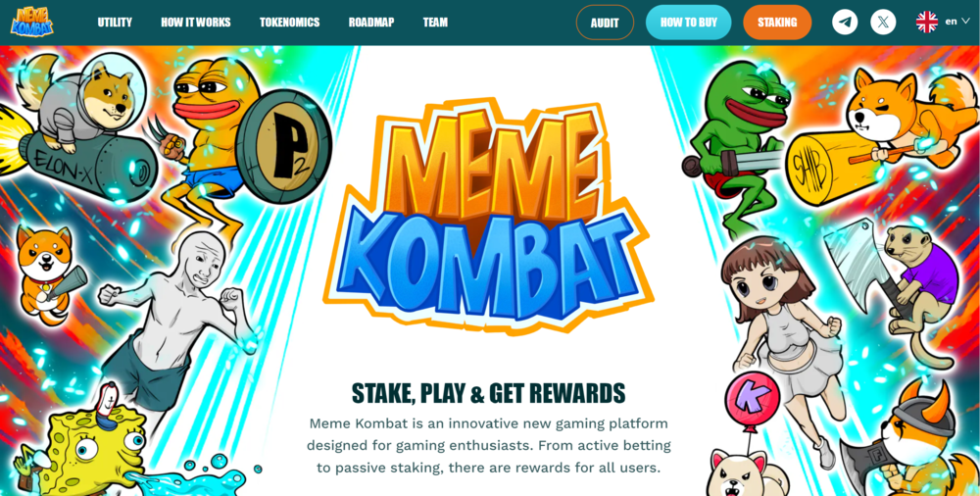Expand the 'en' language dropdown
Screen dimensions: 980x496
point(956,22)
